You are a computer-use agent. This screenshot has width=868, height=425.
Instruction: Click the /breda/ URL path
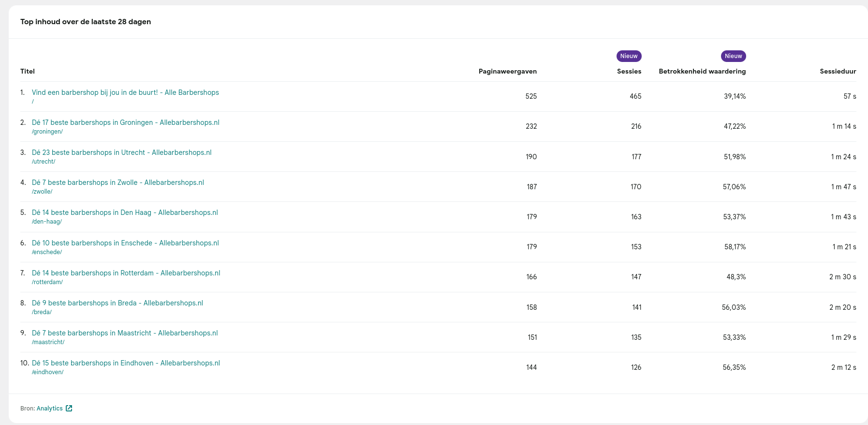click(x=42, y=312)
